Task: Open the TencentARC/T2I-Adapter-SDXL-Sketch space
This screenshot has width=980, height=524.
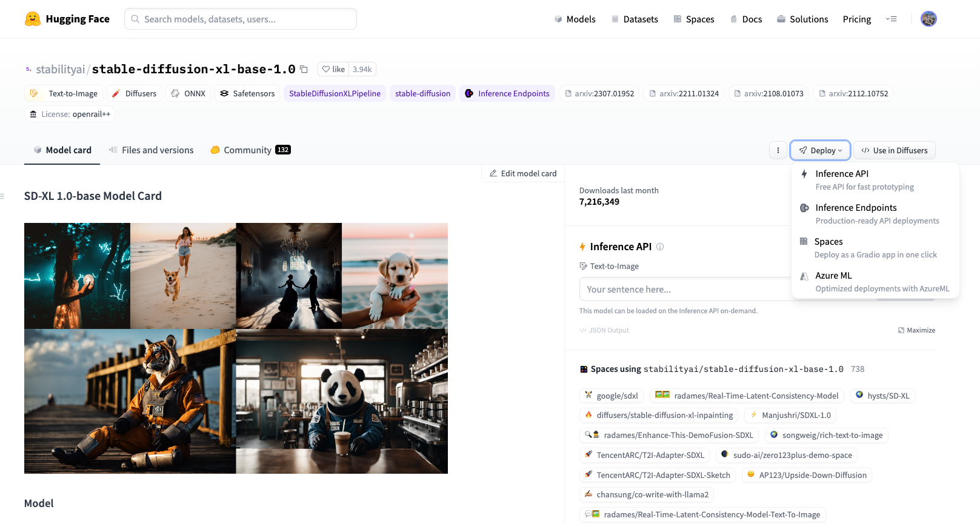Action: point(657,475)
